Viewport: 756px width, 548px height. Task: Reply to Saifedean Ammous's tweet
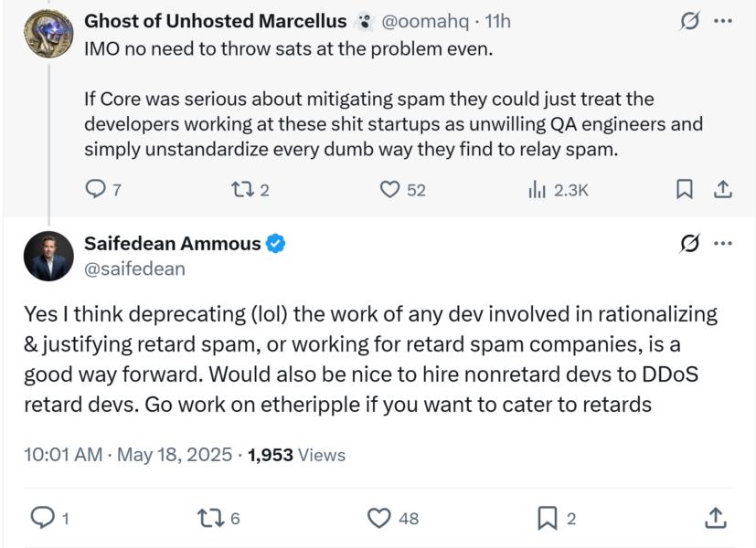[42, 518]
